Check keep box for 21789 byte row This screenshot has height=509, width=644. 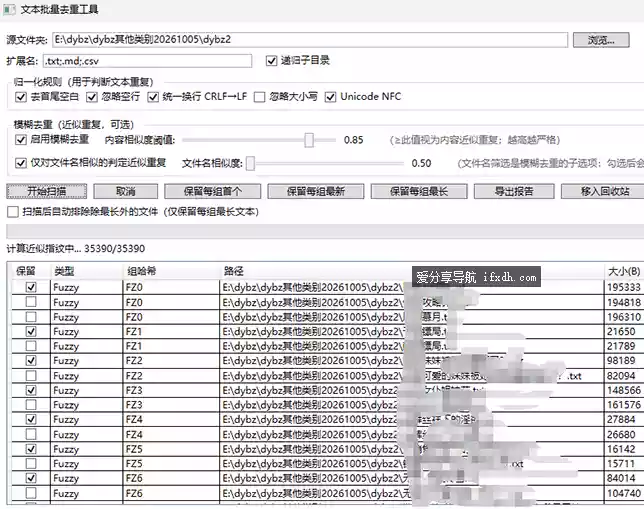31,346
